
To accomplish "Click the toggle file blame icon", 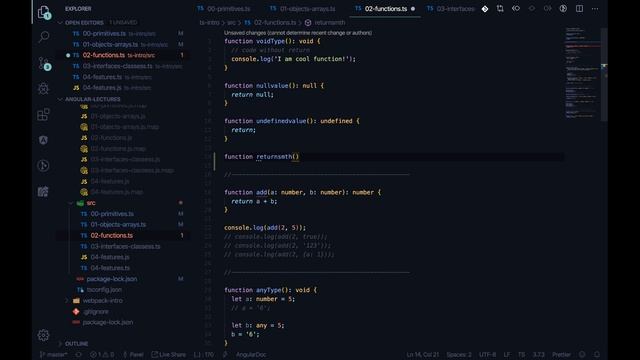I will pos(563,9).
